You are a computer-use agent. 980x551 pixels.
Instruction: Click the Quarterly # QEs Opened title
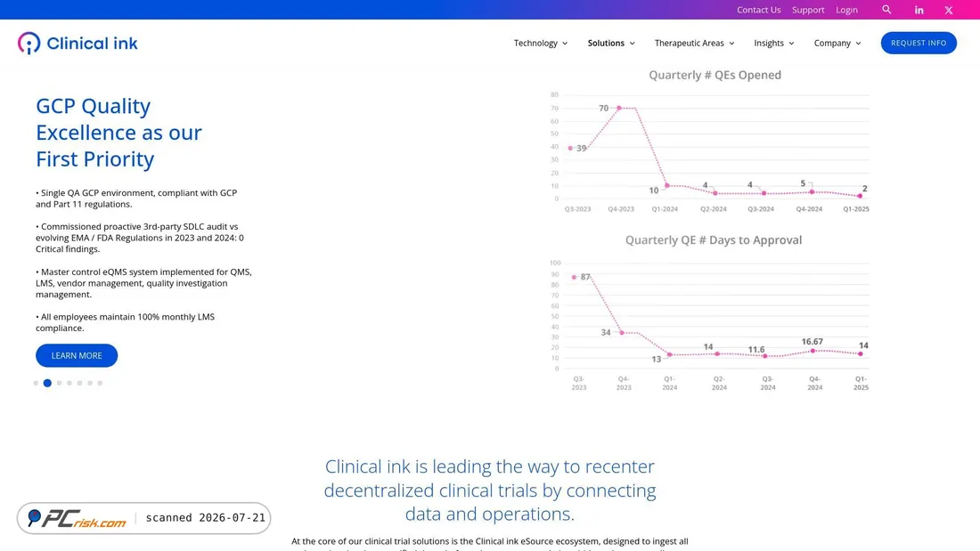click(x=715, y=75)
